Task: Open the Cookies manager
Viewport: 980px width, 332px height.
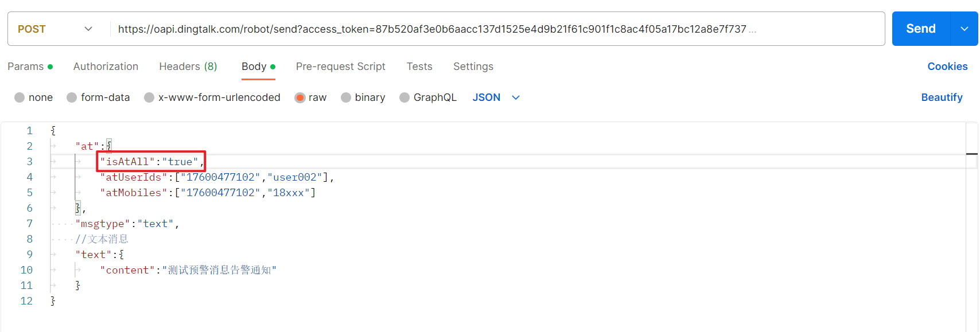Action: coord(947,66)
